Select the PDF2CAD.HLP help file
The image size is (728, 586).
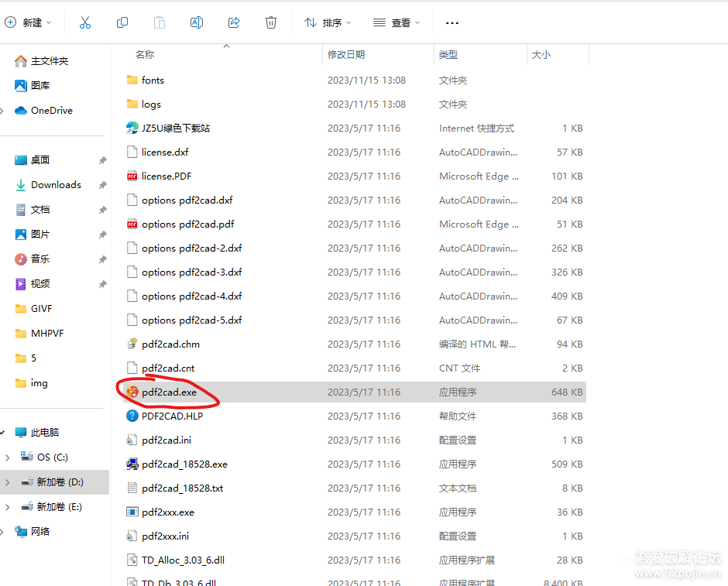(172, 416)
